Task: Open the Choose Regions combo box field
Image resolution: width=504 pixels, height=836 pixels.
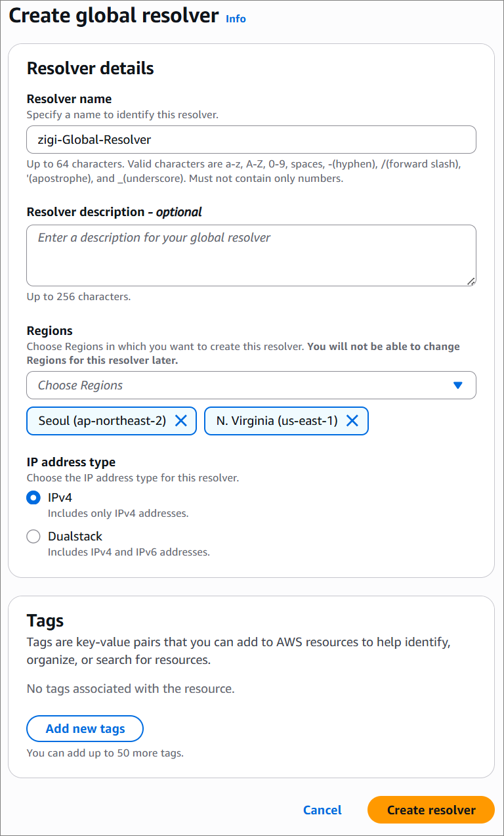Action: [x=251, y=385]
